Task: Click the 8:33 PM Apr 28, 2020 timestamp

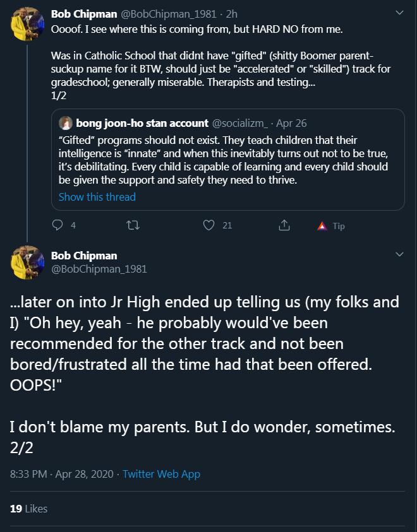Action: [62, 474]
